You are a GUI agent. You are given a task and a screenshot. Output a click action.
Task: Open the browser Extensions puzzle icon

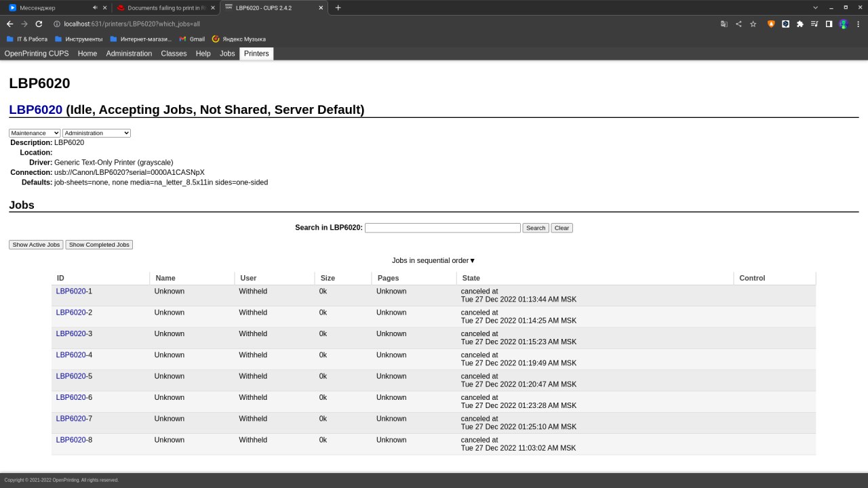[x=800, y=24]
